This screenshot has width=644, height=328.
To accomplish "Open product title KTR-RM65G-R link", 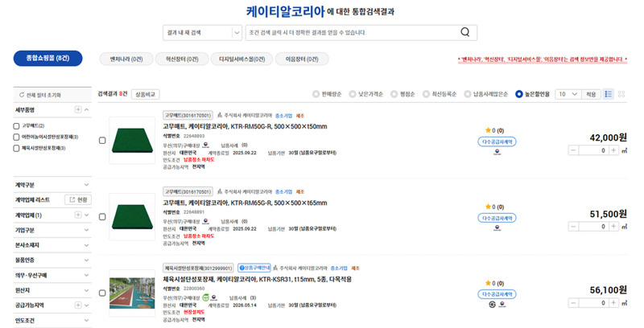I will (245, 203).
